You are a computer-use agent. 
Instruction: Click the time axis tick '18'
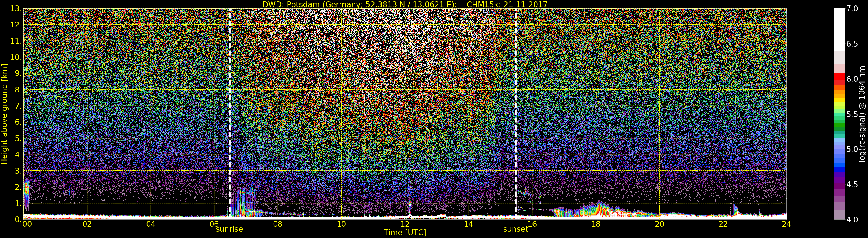(596, 224)
